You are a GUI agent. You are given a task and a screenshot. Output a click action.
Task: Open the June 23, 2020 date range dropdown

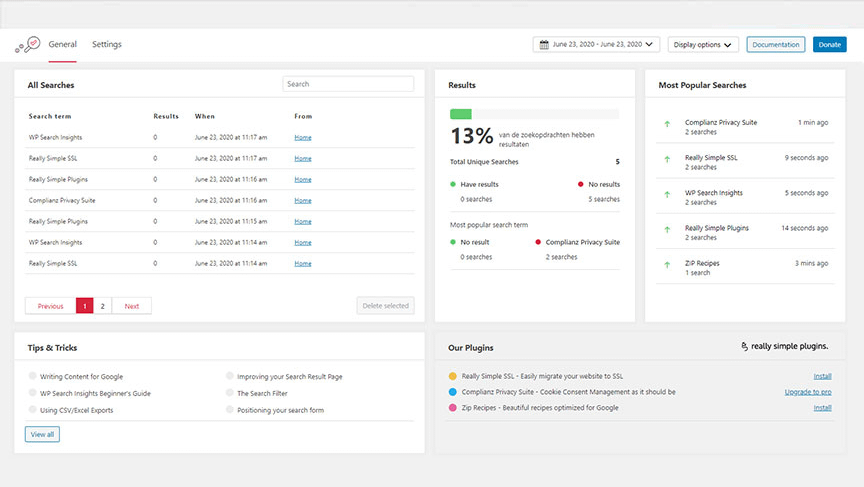click(x=596, y=45)
